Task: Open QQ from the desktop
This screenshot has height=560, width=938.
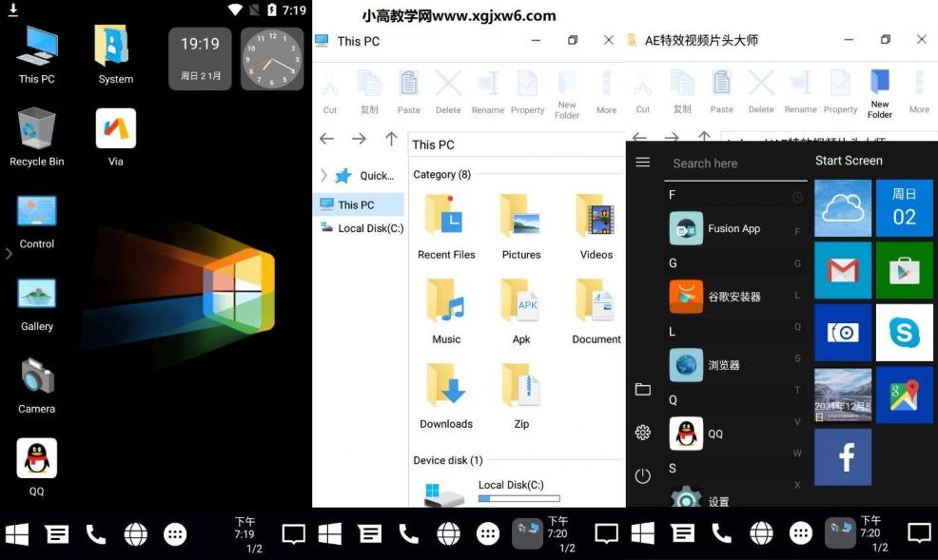Action: click(x=35, y=459)
